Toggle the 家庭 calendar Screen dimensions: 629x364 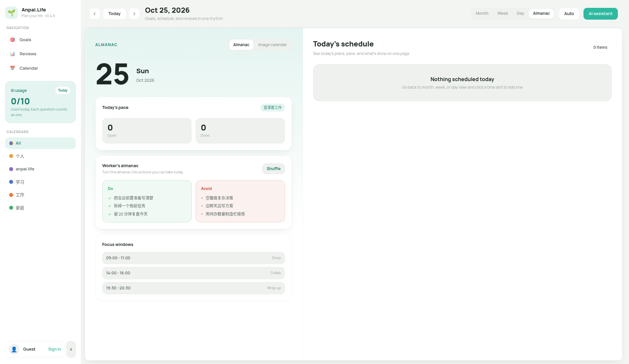pyautogui.click(x=40, y=208)
